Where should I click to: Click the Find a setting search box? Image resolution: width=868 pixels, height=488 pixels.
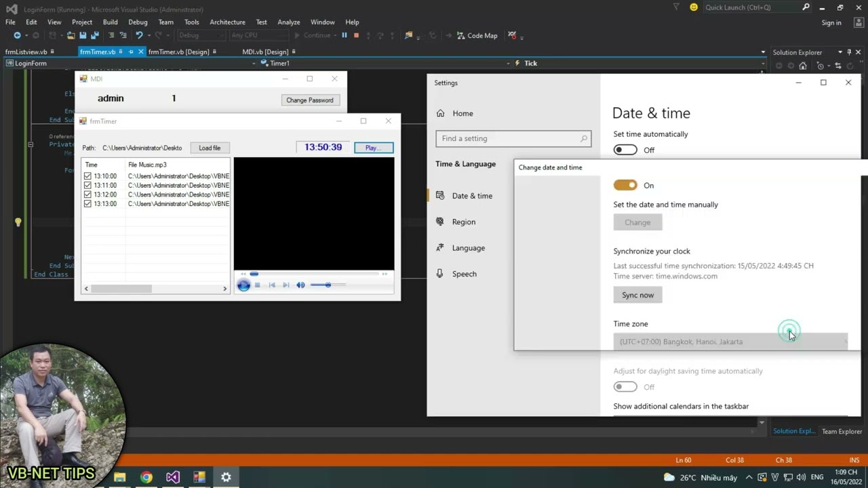(513, 138)
